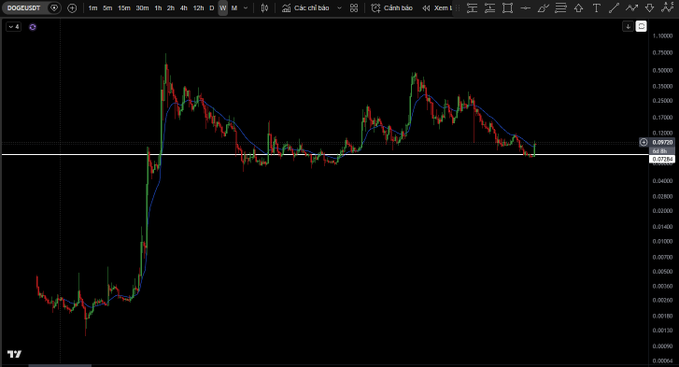Viewport: 679px width, 367px height.
Task: Click the 6d 8h countdown label
Action: [x=662, y=151]
